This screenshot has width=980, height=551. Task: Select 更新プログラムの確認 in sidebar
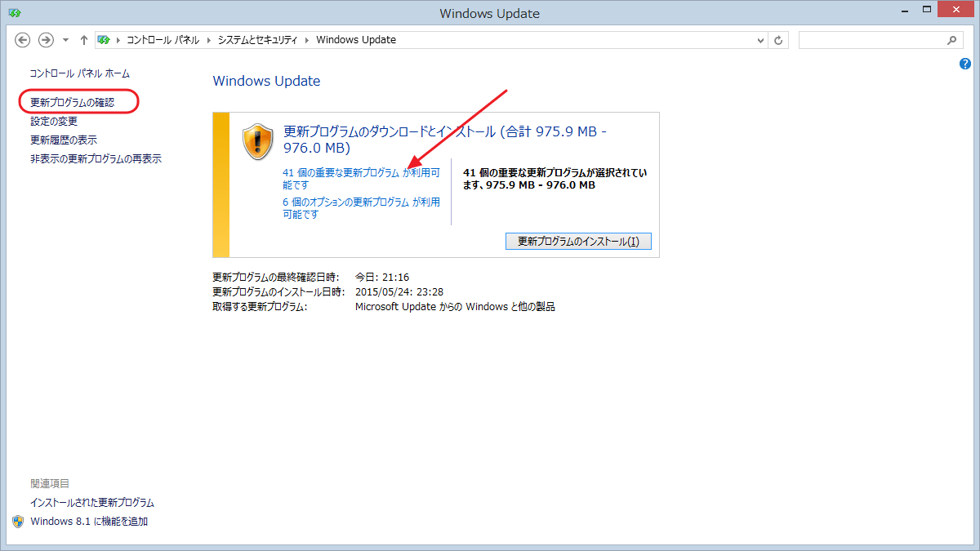[72, 102]
